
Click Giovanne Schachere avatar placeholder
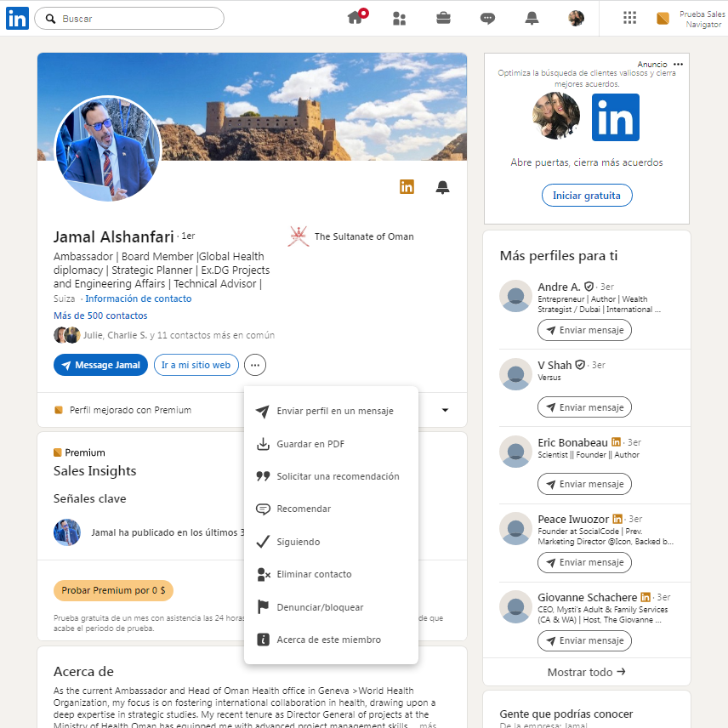[516, 607]
